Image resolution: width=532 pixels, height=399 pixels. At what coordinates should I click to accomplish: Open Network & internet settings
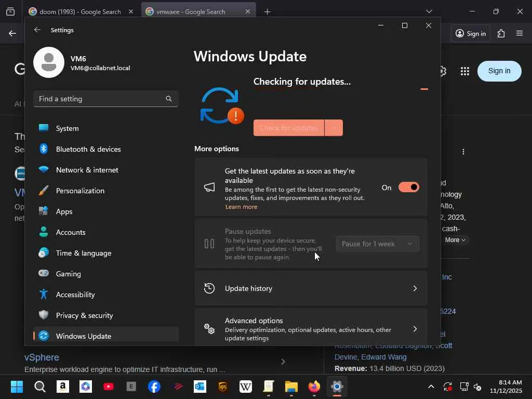pos(106,170)
